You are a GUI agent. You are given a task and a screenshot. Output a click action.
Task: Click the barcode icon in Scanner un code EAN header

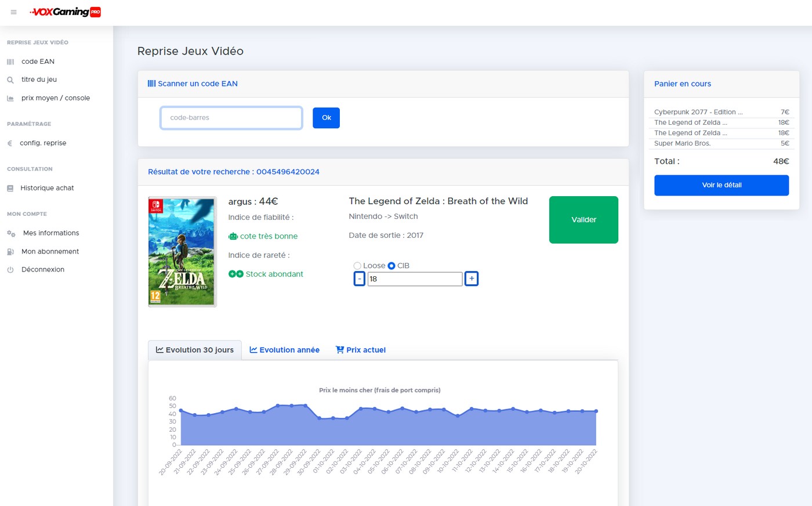click(x=152, y=84)
